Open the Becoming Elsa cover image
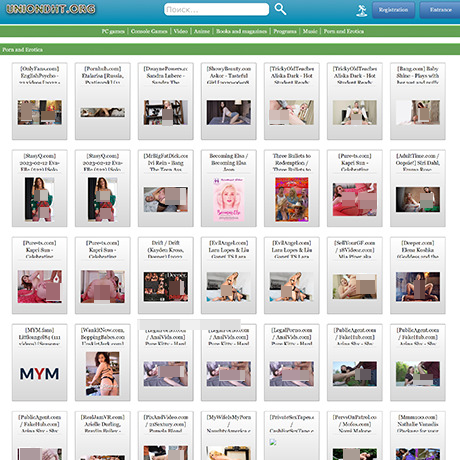460x460 pixels. click(229, 199)
